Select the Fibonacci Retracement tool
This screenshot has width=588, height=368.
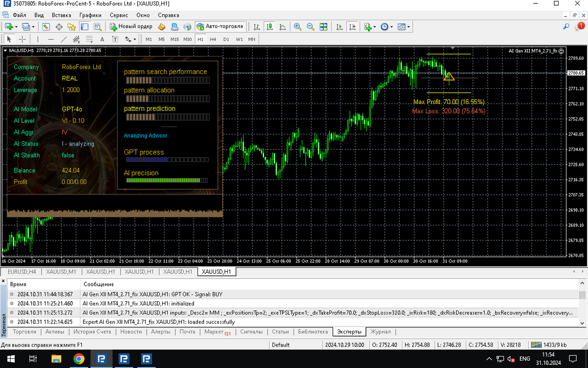click(89, 39)
